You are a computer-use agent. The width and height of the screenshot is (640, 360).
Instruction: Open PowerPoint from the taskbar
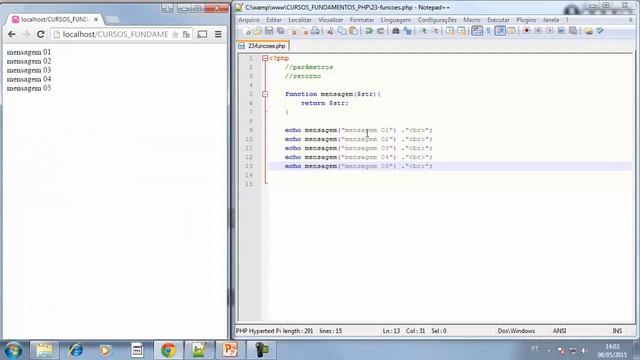click(229, 350)
